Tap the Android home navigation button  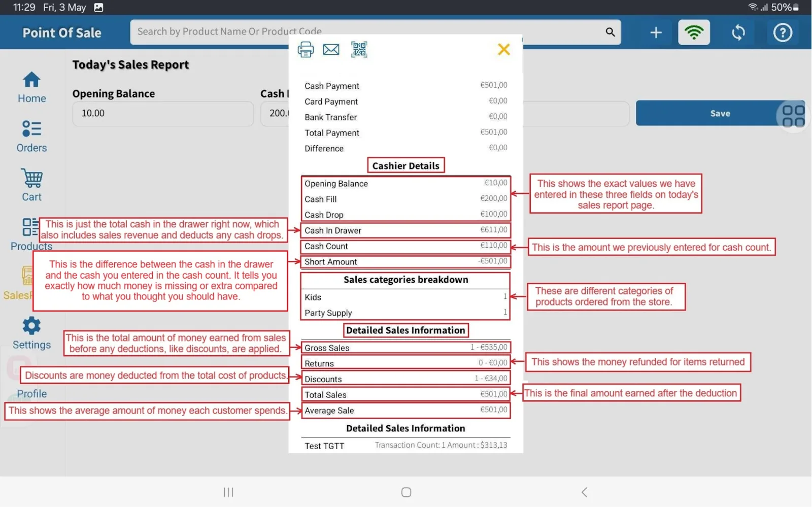pos(406,492)
